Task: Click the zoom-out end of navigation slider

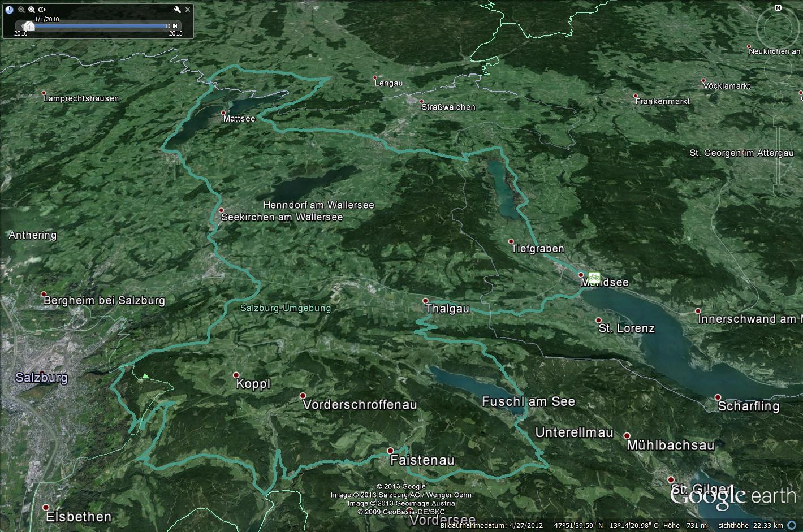Action: [x=779, y=189]
